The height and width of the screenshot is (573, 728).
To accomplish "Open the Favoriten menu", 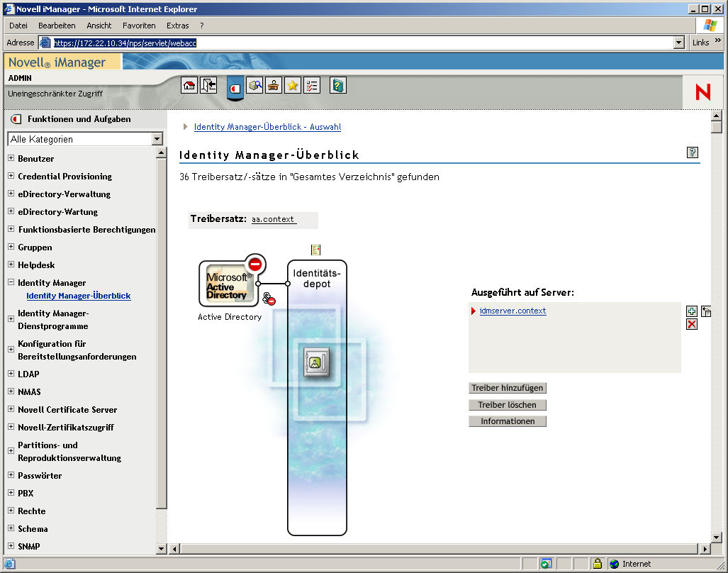I will click(x=139, y=26).
